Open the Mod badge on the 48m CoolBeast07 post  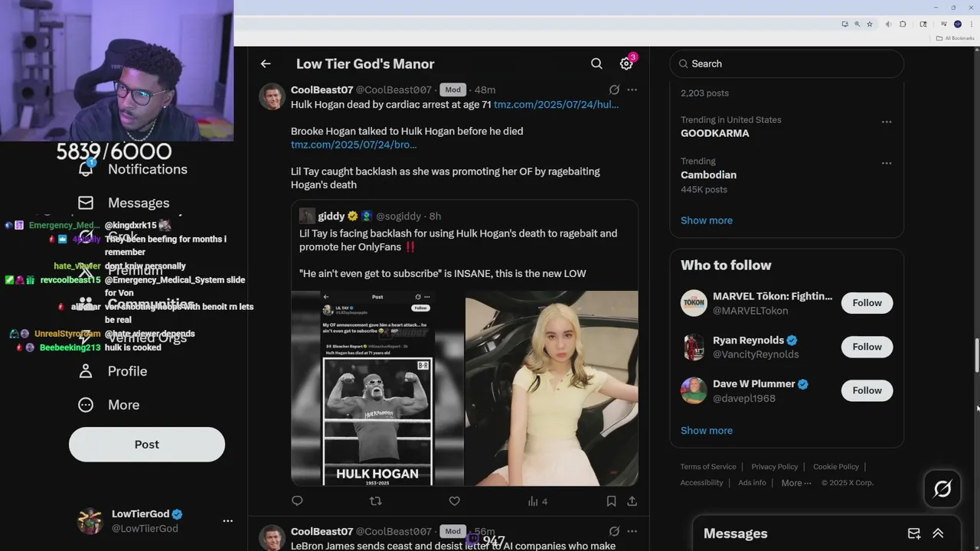click(453, 90)
